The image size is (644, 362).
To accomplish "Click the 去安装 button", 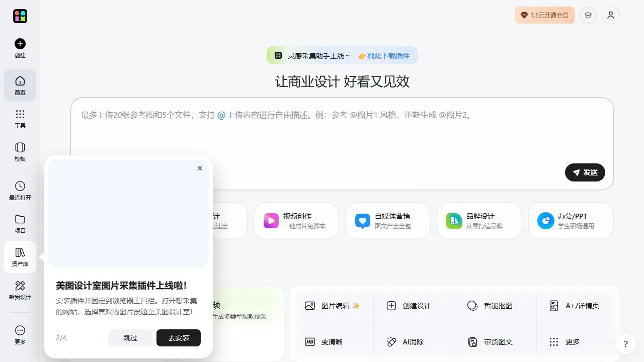I will point(179,338).
